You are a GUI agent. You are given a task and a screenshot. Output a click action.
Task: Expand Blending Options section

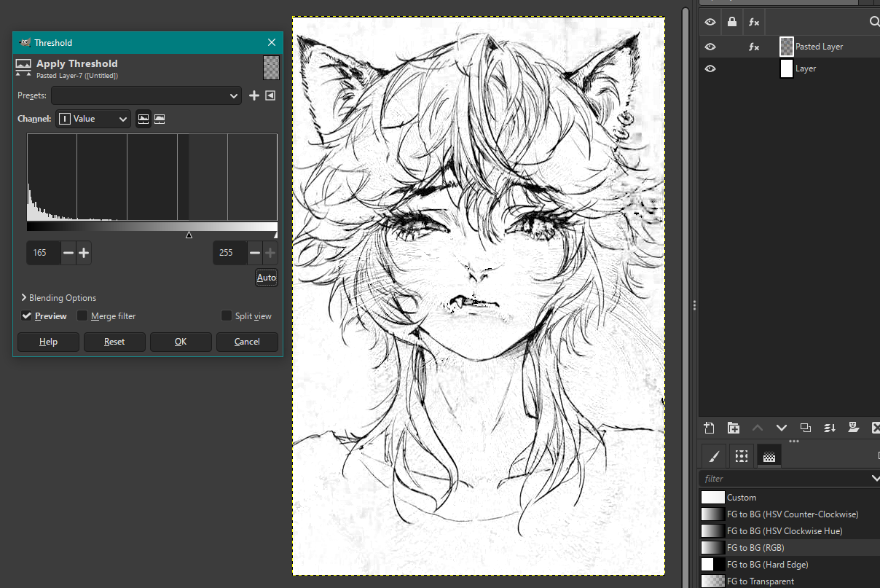pyautogui.click(x=58, y=297)
